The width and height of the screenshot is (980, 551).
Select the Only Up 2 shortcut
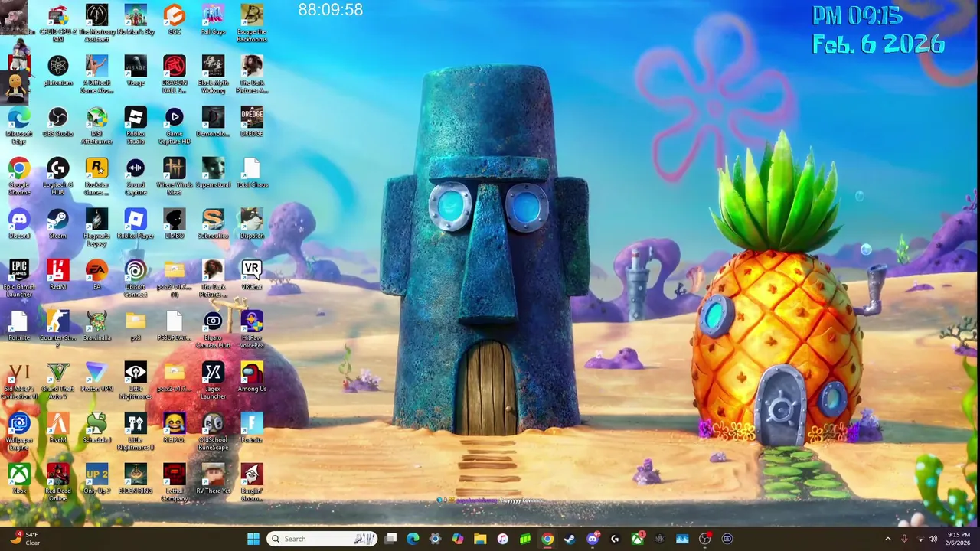(96, 480)
